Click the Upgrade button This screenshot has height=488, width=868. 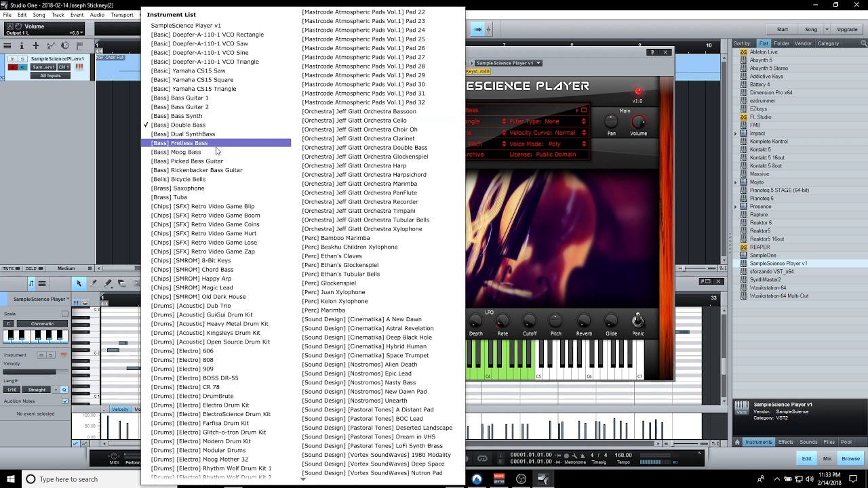tap(847, 29)
